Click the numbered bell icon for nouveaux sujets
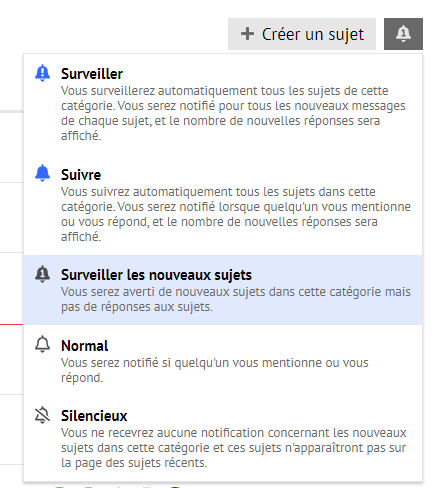 pos(42,274)
